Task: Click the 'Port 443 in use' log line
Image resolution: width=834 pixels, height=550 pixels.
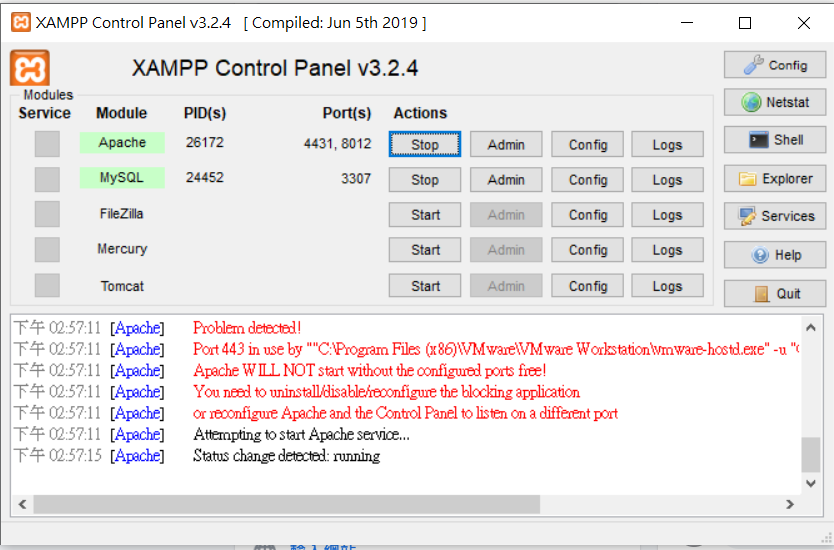Action: pyautogui.click(x=496, y=349)
